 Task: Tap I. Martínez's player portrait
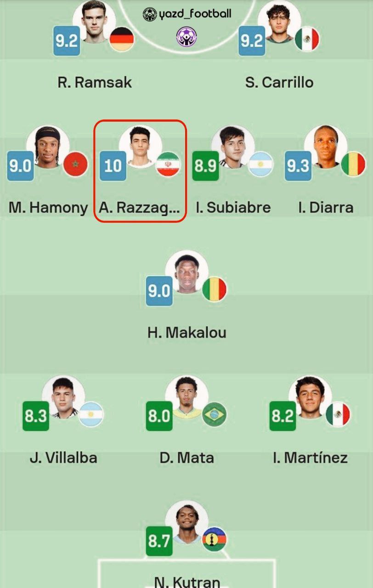310,397
